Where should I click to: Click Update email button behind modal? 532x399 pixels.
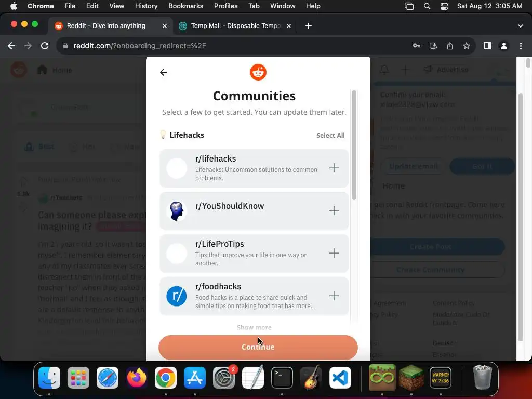[413, 167]
